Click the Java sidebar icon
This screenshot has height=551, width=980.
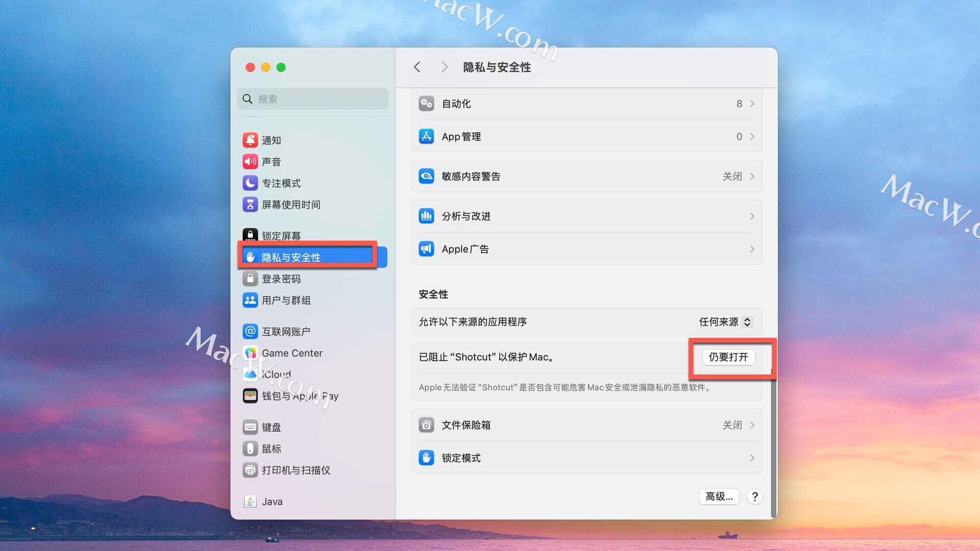tap(250, 502)
